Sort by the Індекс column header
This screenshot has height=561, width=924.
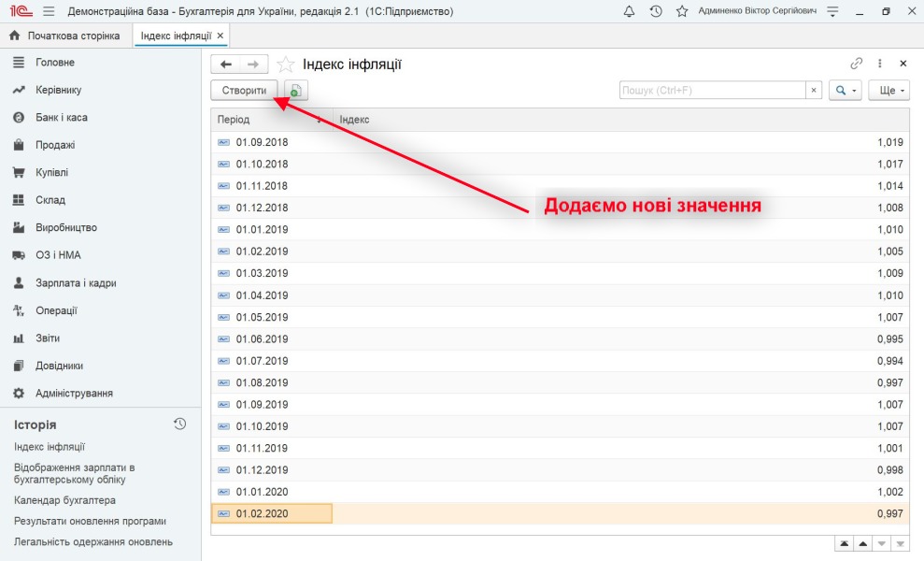[x=621, y=119]
